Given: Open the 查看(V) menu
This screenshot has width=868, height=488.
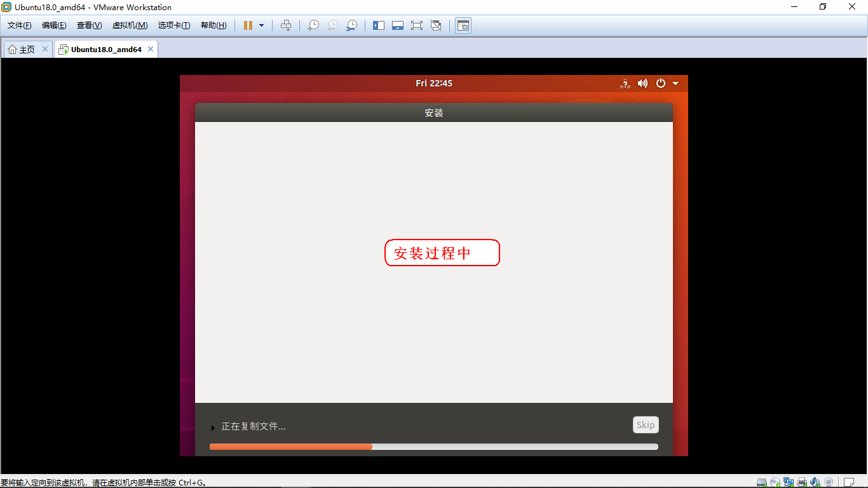Looking at the screenshot, I should [89, 25].
